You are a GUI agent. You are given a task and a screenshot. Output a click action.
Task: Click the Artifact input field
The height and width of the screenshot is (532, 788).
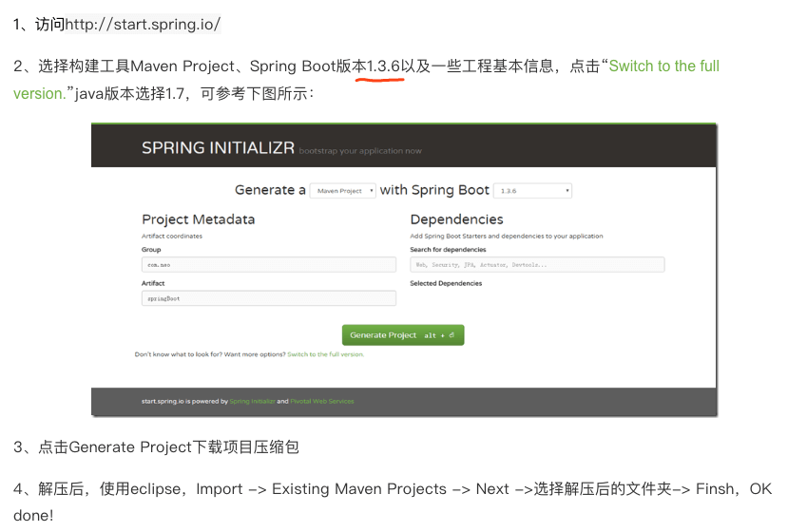coord(269,298)
